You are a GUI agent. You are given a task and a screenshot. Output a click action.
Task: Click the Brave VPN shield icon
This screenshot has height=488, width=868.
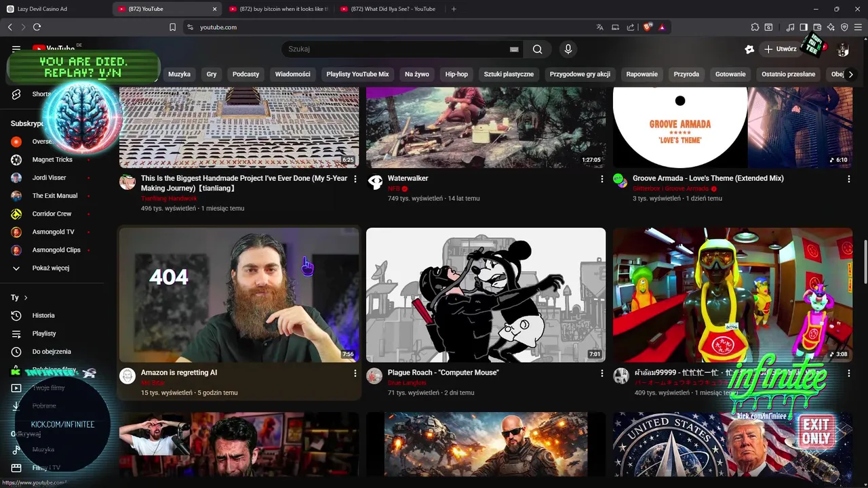tap(844, 27)
